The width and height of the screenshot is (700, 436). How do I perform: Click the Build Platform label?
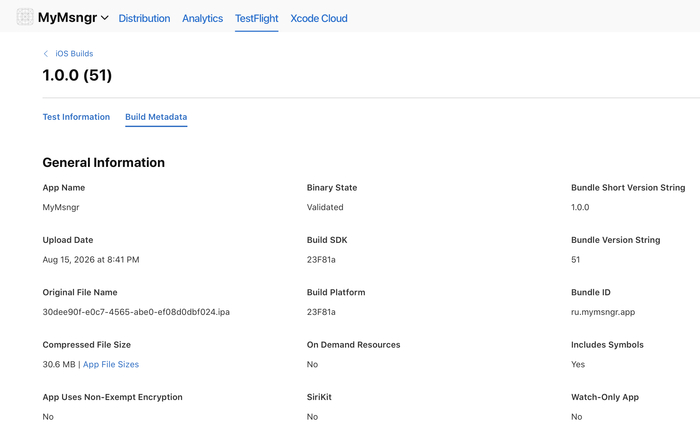[336, 292]
